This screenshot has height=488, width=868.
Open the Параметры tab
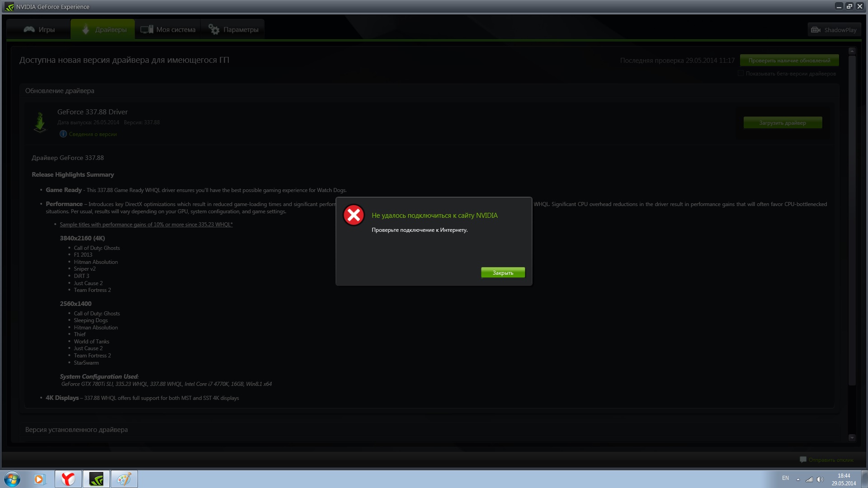233,29
